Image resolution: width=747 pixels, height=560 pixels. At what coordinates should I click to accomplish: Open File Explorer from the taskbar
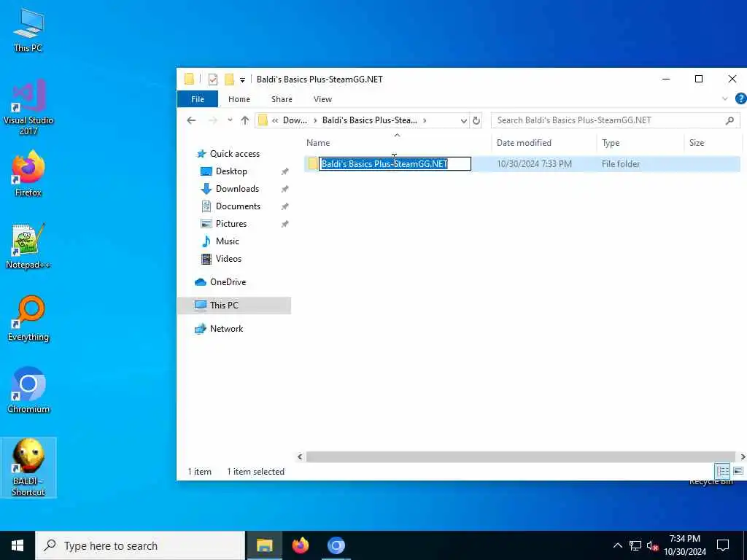pos(264,545)
